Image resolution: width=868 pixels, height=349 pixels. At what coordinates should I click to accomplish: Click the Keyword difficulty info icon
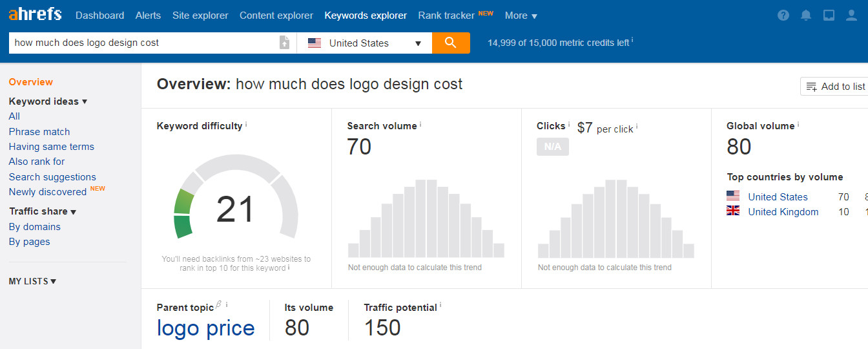click(x=246, y=124)
